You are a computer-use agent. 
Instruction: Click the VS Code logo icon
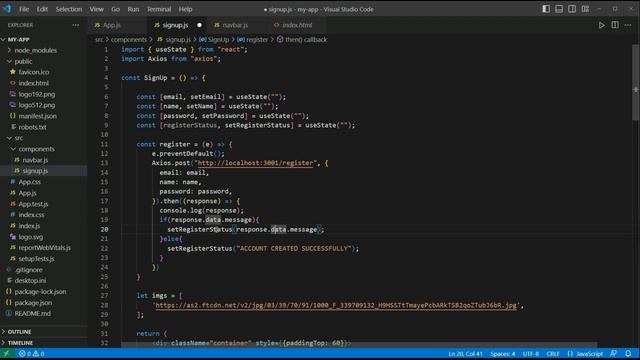(7, 9)
